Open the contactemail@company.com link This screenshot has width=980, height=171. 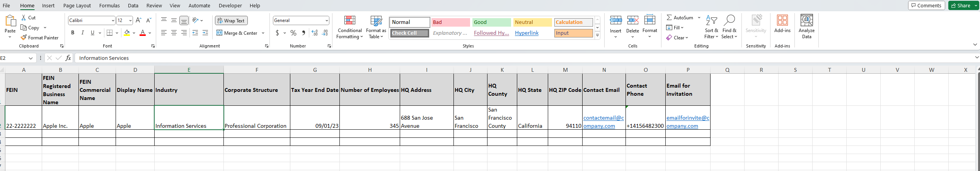(603, 122)
